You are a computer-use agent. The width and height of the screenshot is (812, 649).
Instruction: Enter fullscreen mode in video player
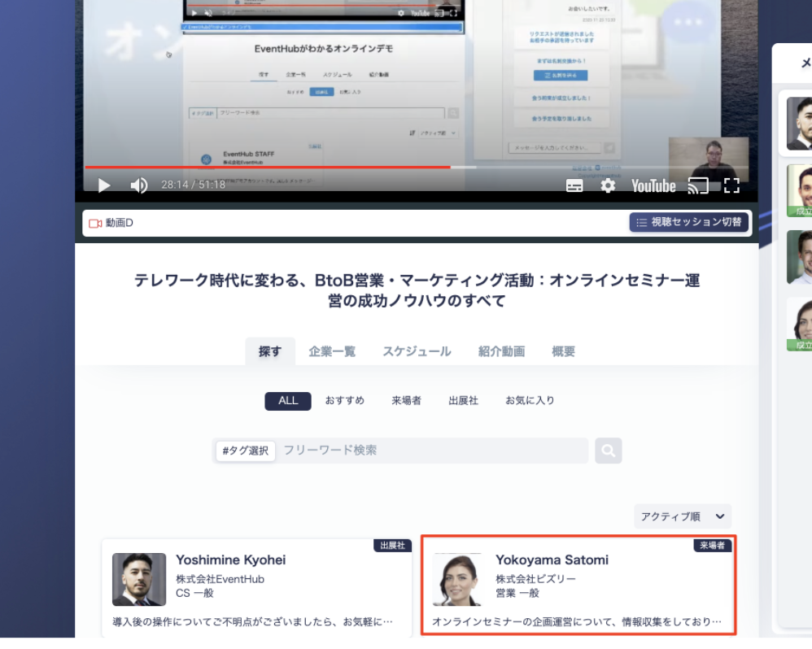pos(731,185)
